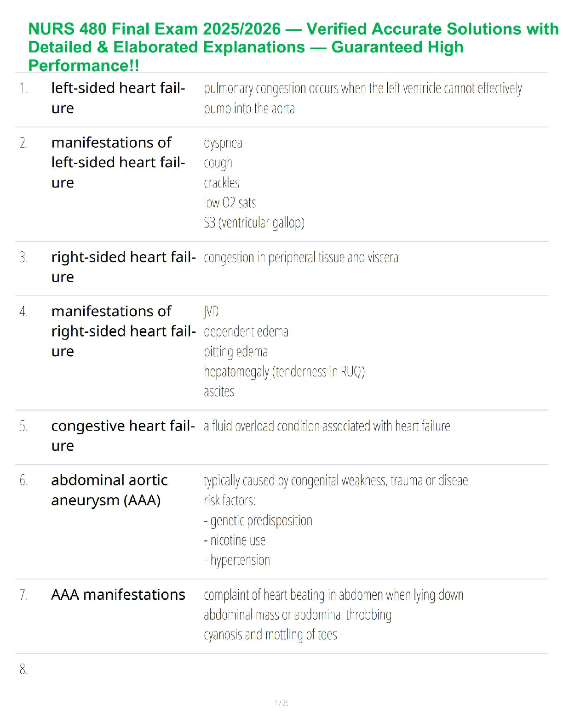563x728 pixels.
Task: Click 'hepatomegaly (tenderness in RUQ)' line
Action: pyautogui.click(x=284, y=371)
